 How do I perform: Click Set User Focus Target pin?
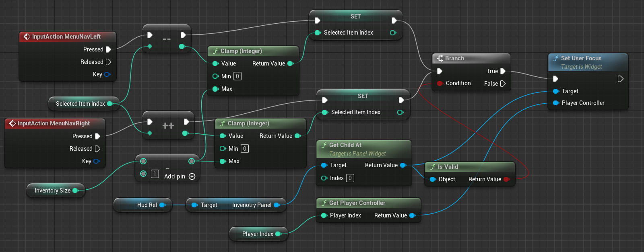[x=556, y=91]
